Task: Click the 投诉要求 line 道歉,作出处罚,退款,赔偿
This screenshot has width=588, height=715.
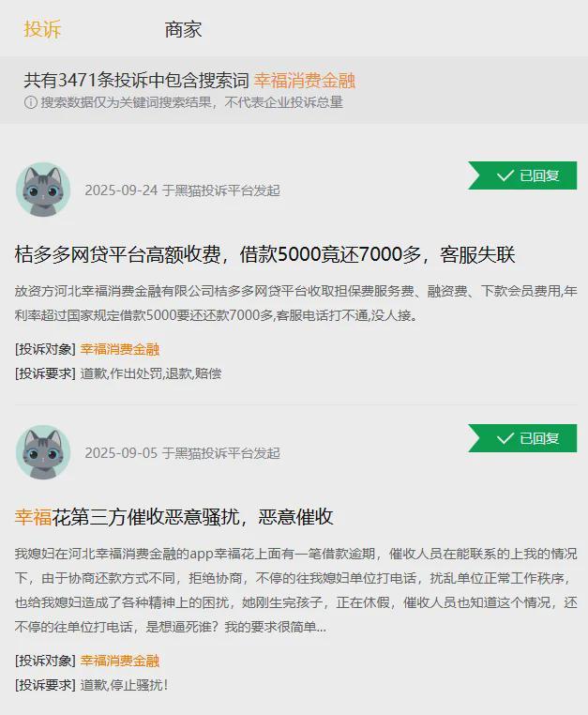Action: pos(151,373)
